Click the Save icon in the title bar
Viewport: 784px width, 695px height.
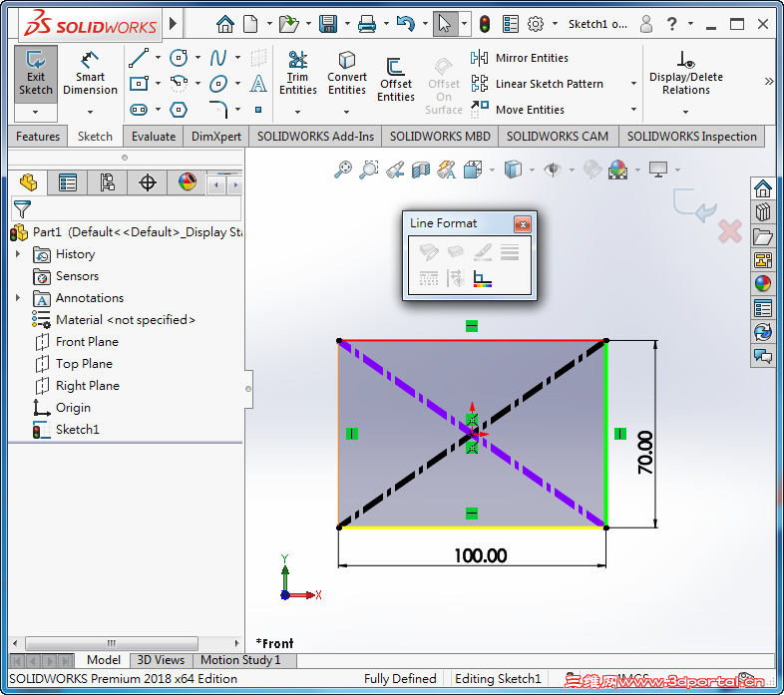point(328,24)
